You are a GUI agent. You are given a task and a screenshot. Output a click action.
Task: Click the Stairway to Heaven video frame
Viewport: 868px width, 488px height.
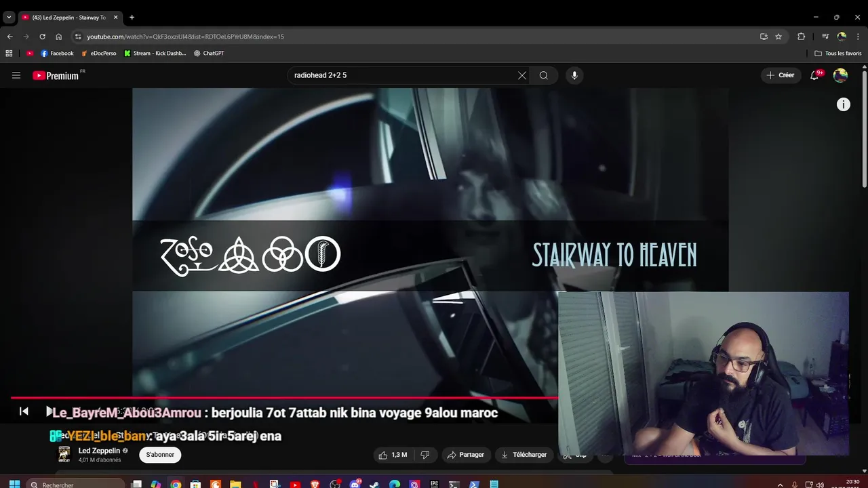[x=431, y=242]
